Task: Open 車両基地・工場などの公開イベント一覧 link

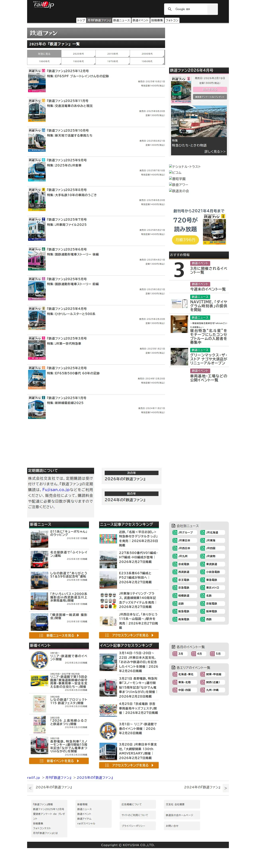Action: pos(208,378)
